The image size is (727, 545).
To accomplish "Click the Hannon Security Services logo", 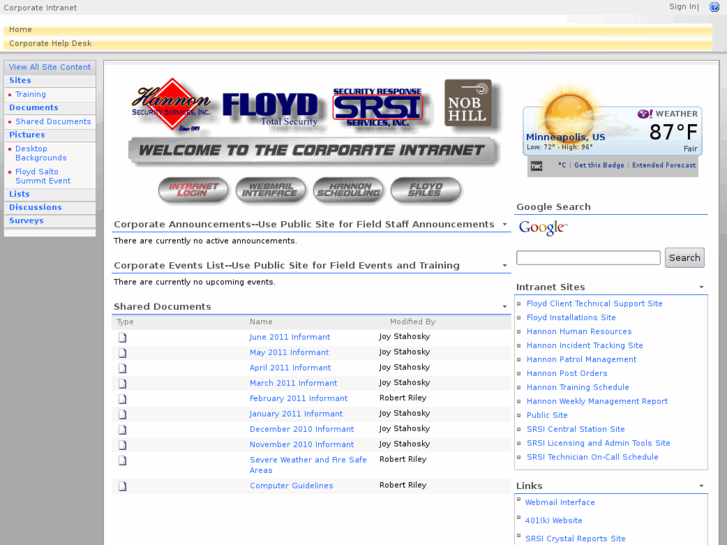I will pos(172,104).
